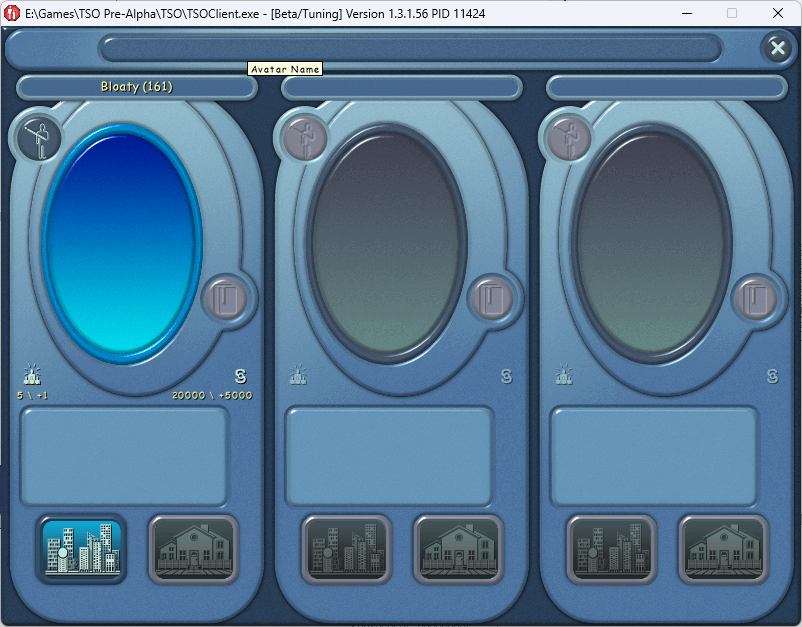
Task: Click the grayed city button on the right card
Action: coord(612,550)
